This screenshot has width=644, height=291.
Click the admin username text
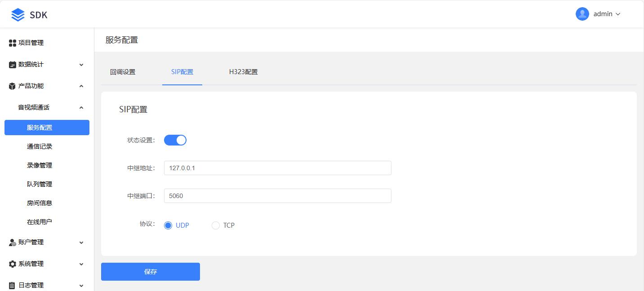coord(603,14)
